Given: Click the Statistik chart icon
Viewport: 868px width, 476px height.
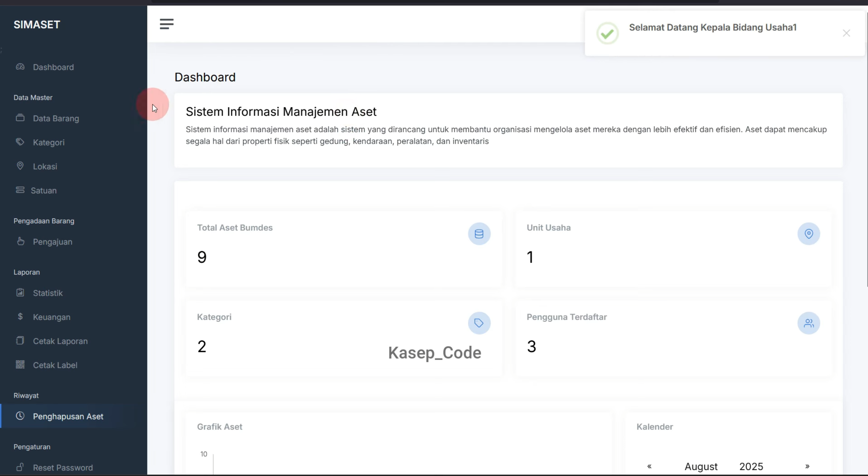Looking at the screenshot, I should pos(20,293).
